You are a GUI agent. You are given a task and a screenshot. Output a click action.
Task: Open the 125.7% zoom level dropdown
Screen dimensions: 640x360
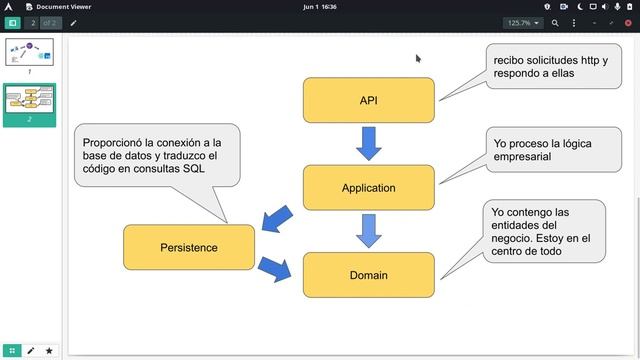pos(523,23)
